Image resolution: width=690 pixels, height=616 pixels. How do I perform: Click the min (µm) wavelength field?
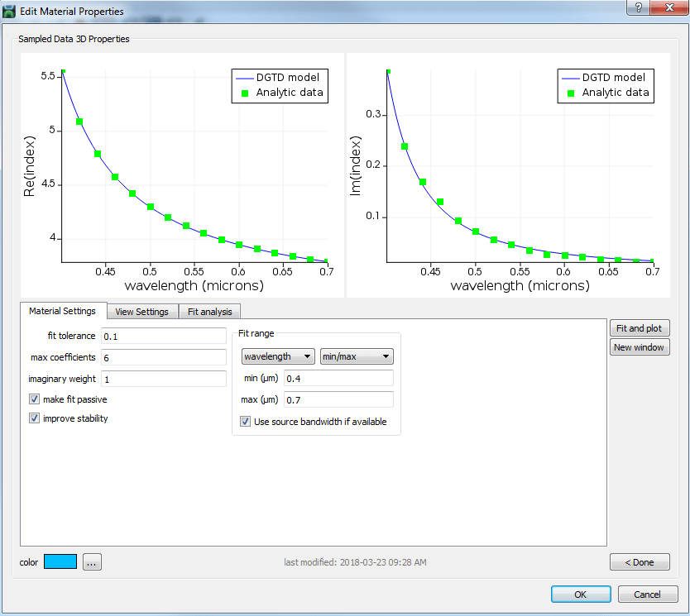point(338,378)
